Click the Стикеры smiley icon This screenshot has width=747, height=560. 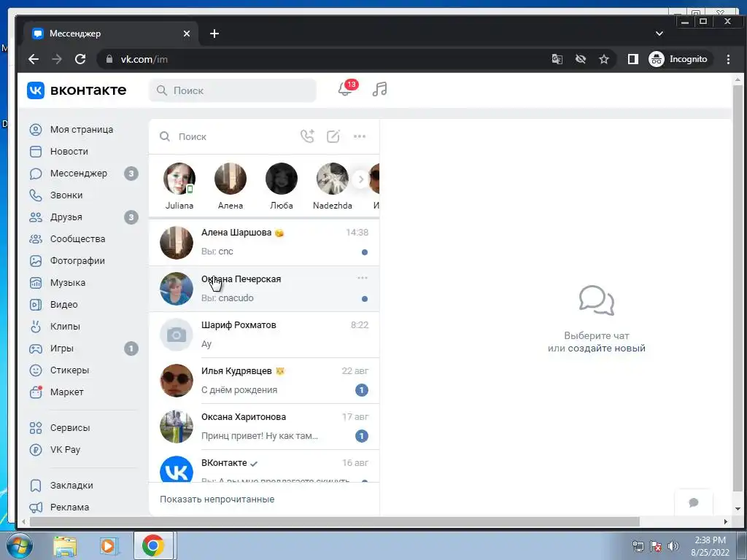[36, 370]
